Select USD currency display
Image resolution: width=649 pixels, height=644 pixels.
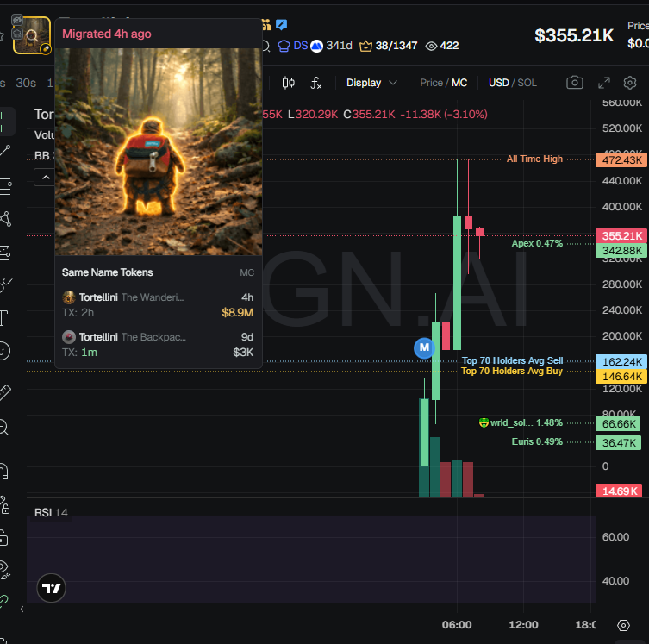click(499, 83)
